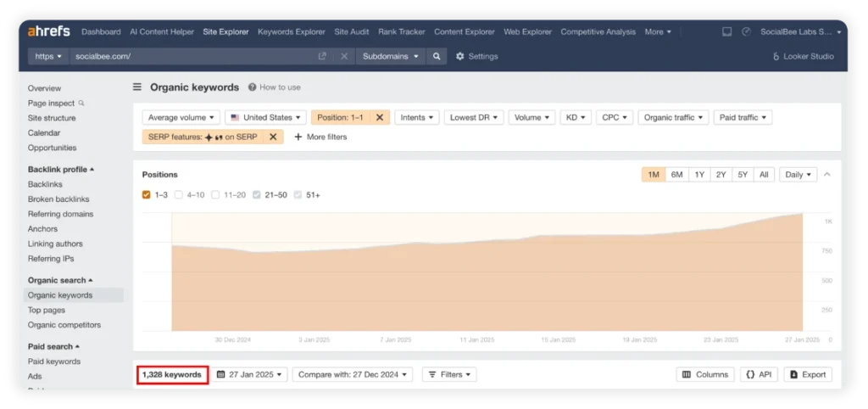Open Top pages in sidebar

tap(47, 311)
